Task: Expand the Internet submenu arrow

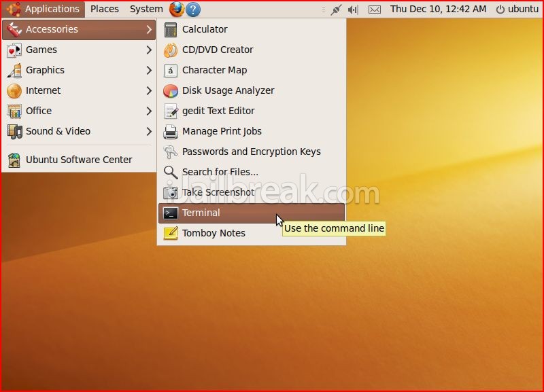Action: coord(149,91)
